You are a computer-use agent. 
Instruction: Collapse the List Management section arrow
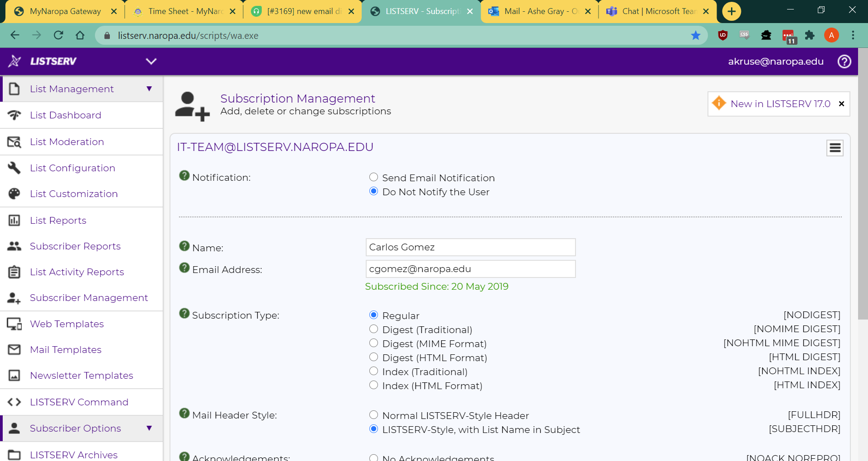pyautogui.click(x=149, y=89)
